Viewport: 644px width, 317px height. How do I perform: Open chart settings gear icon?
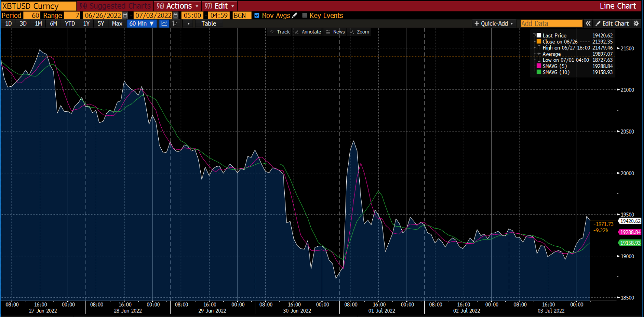(636, 23)
